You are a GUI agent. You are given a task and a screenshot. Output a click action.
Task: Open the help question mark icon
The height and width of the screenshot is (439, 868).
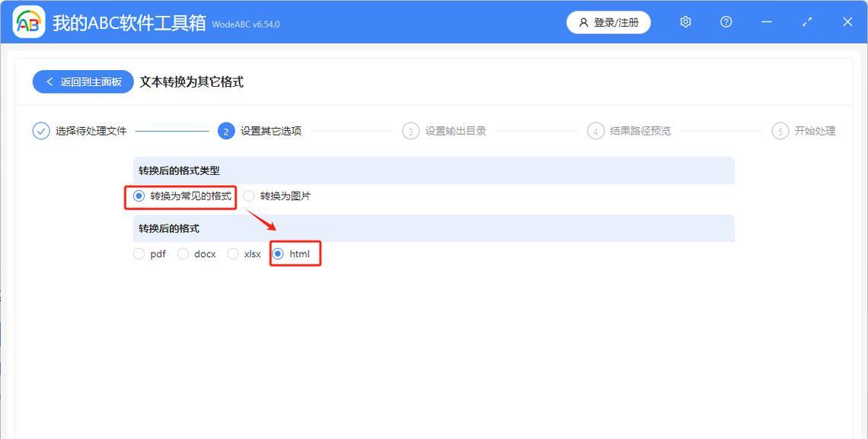(726, 22)
